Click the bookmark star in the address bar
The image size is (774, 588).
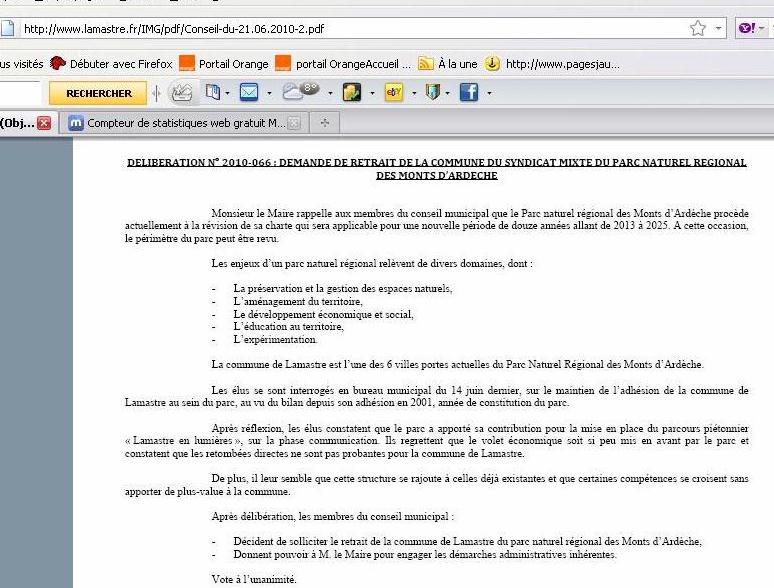697,29
